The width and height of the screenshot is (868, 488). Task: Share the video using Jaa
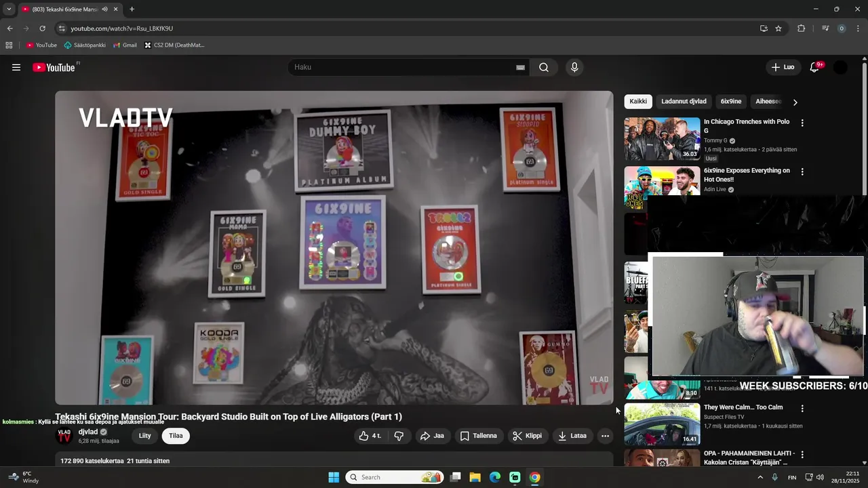click(x=432, y=436)
